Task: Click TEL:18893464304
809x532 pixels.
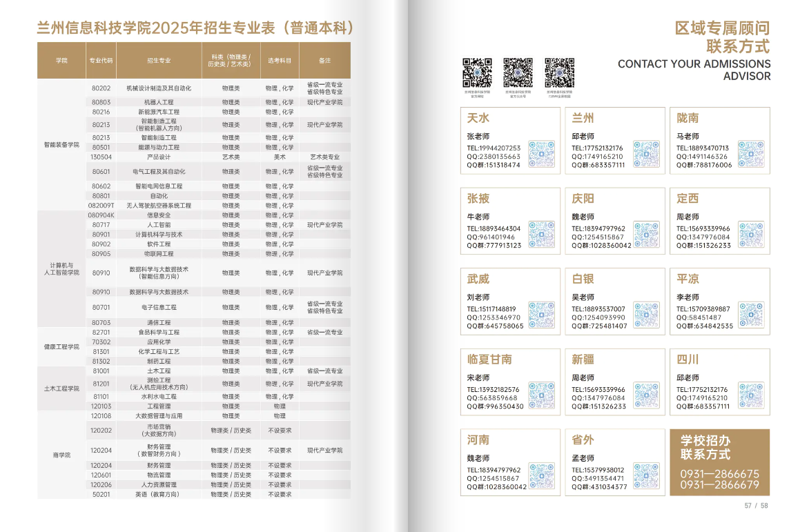Action: coord(494,228)
